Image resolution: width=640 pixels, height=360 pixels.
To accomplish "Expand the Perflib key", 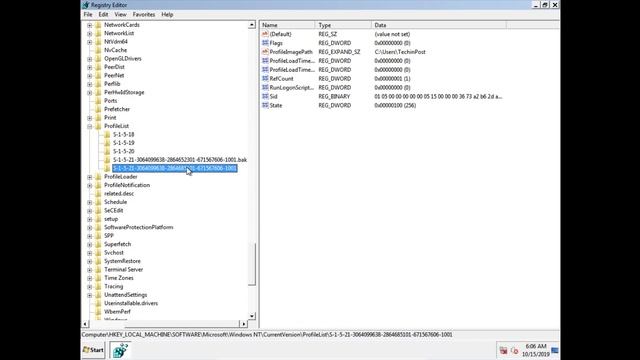I will (x=89, y=84).
